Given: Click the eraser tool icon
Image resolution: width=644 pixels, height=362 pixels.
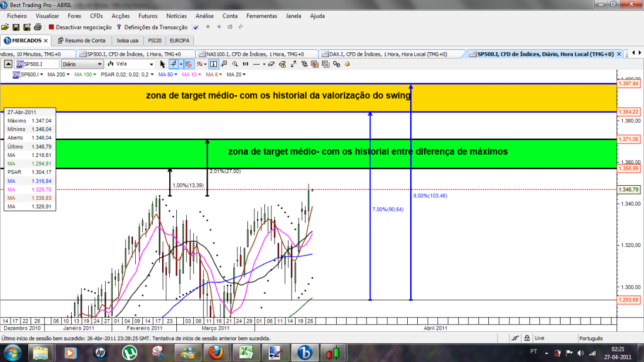Looking at the screenshot, I should point(271,64).
